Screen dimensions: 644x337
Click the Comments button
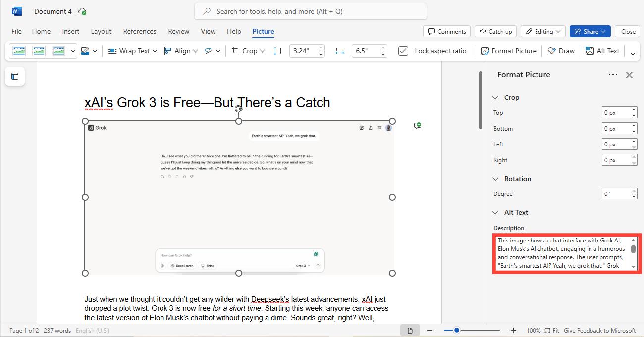[447, 31]
